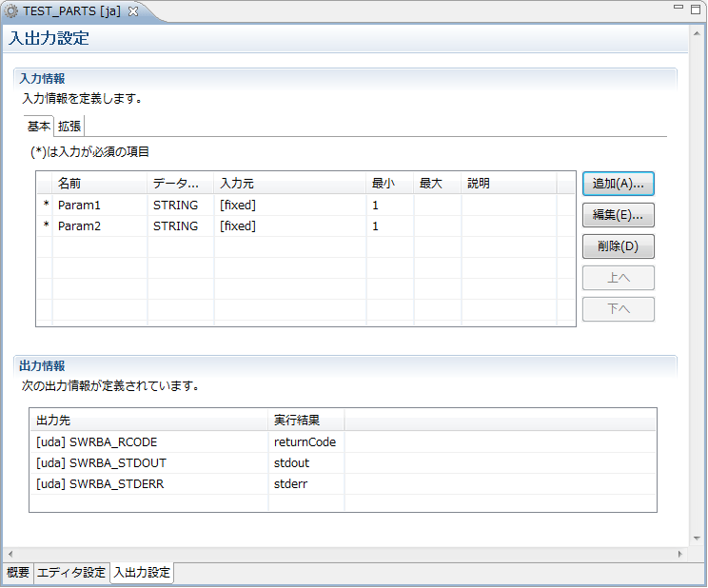Click the 入力元 column header
Viewport: 708px width, 588px height.
coord(290,184)
